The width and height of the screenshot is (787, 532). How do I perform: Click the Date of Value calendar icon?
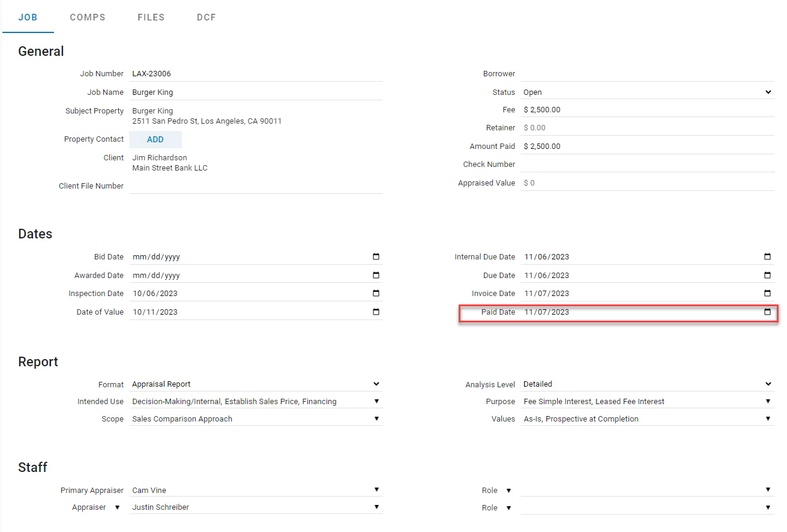point(376,312)
